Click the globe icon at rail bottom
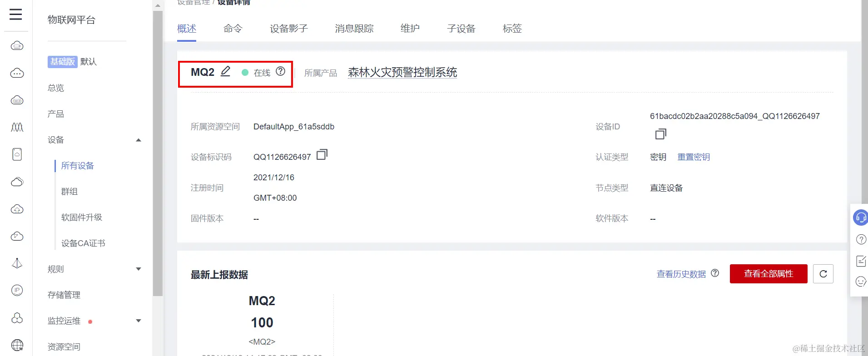 pyautogui.click(x=17, y=345)
